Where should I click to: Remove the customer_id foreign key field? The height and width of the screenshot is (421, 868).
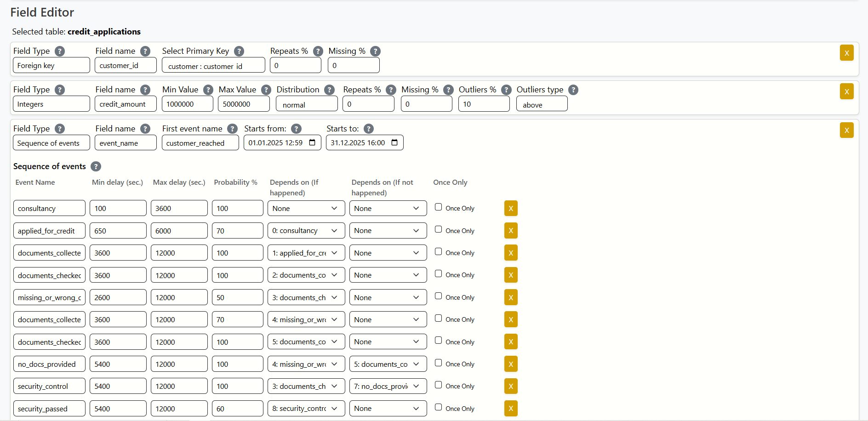pyautogui.click(x=846, y=53)
